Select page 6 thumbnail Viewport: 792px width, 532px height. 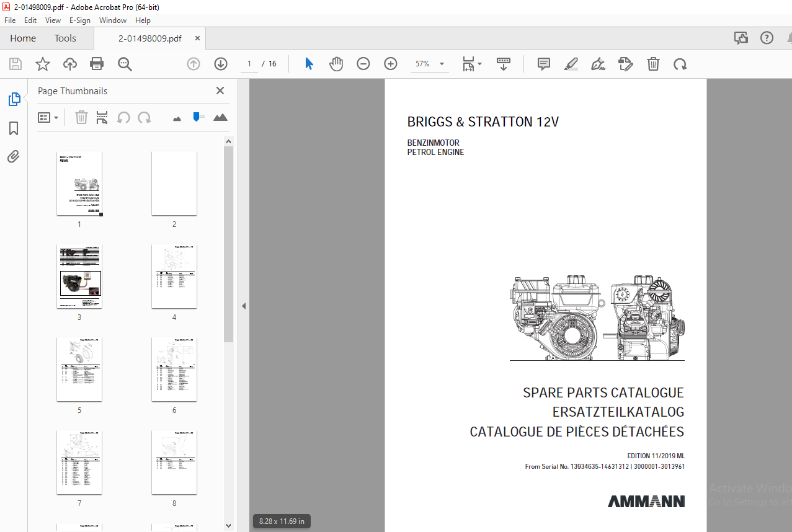(174, 370)
